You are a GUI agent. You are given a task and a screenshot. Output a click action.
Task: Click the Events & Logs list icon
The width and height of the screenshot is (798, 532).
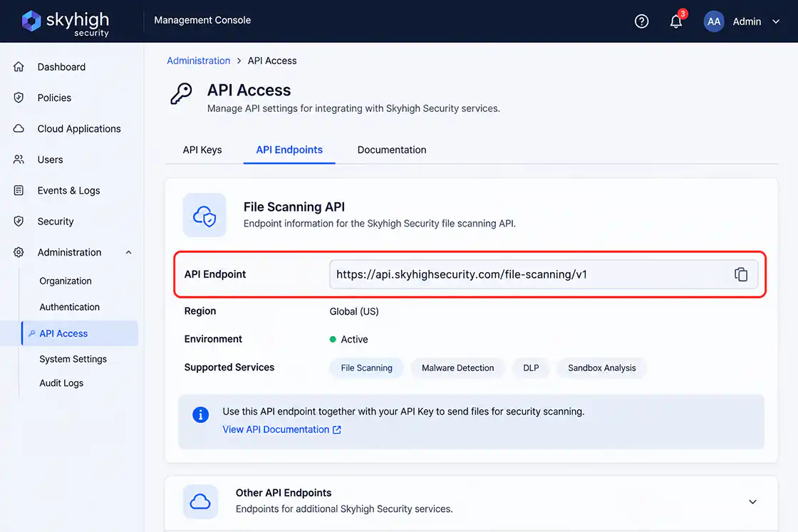(19, 191)
